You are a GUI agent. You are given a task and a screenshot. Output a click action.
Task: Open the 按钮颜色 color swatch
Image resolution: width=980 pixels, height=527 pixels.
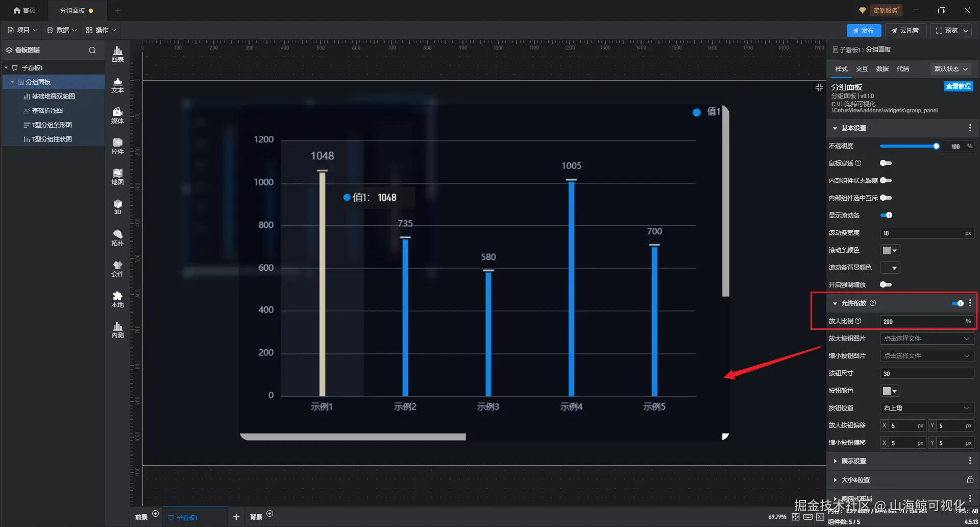(x=890, y=391)
